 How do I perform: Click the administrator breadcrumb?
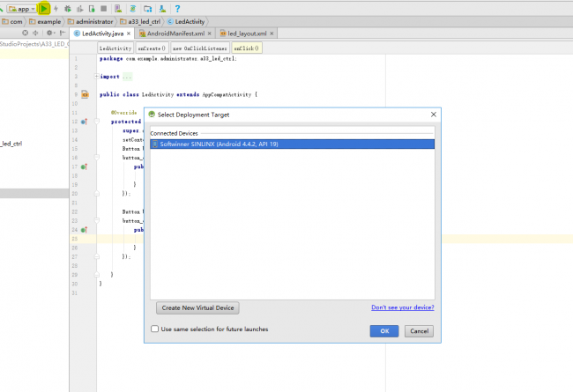tap(91, 21)
